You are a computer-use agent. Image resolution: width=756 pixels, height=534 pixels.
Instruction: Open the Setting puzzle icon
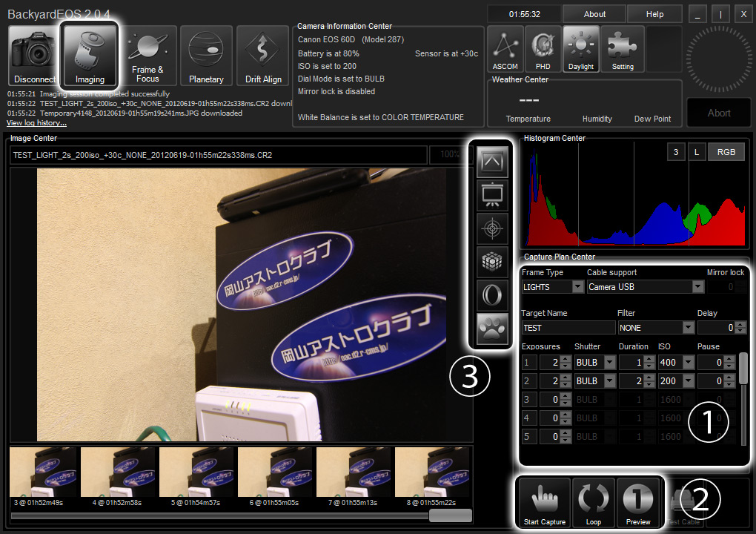(623, 49)
